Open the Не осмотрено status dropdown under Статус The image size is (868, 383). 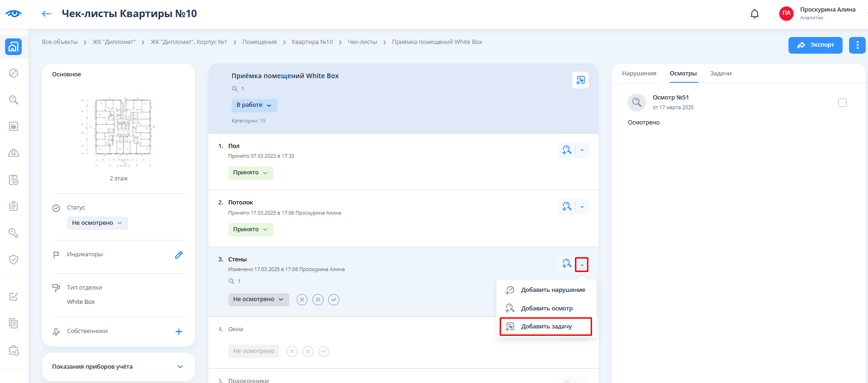(x=97, y=223)
